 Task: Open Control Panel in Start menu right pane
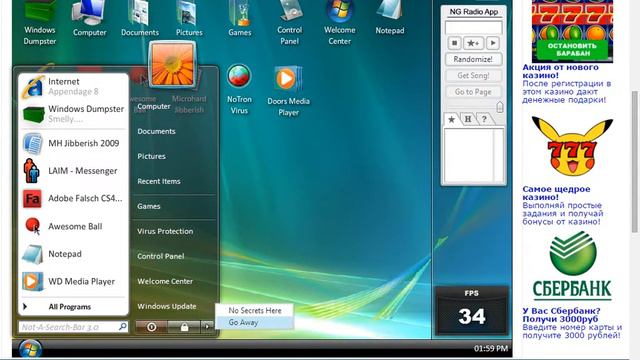point(160,256)
